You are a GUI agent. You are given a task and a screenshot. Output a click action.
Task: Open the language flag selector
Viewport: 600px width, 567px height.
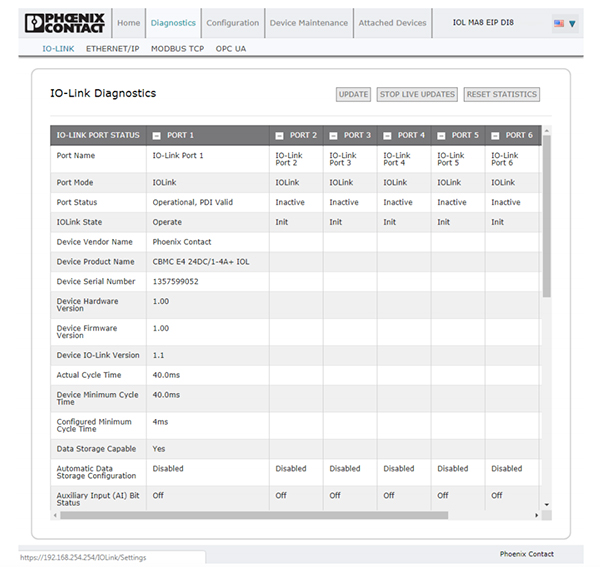pos(564,24)
